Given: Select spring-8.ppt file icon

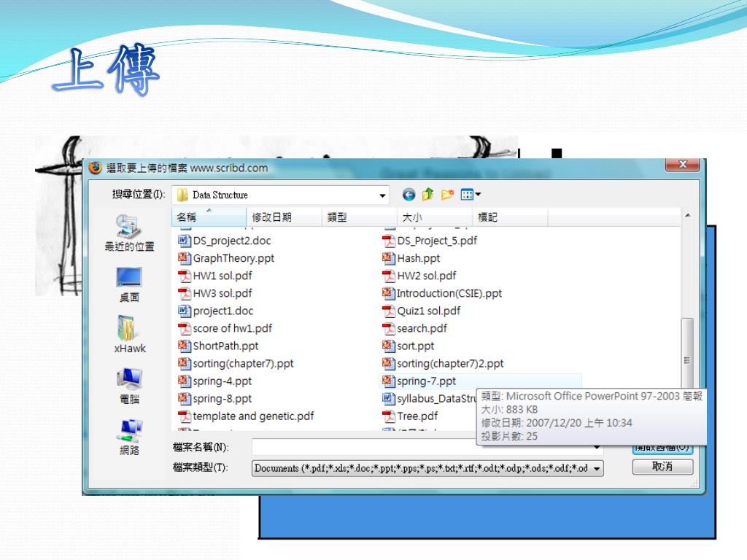Looking at the screenshot, I should click(184, 399).
